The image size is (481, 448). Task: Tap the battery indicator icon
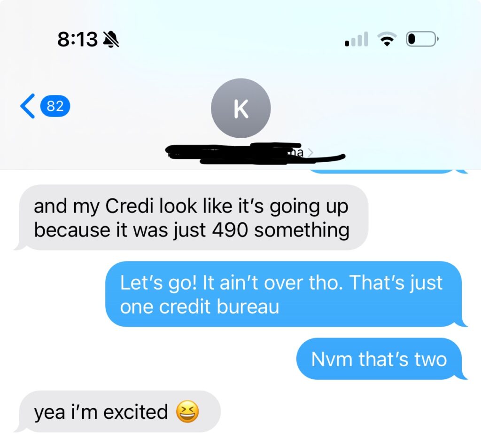(x=422, y=39)
